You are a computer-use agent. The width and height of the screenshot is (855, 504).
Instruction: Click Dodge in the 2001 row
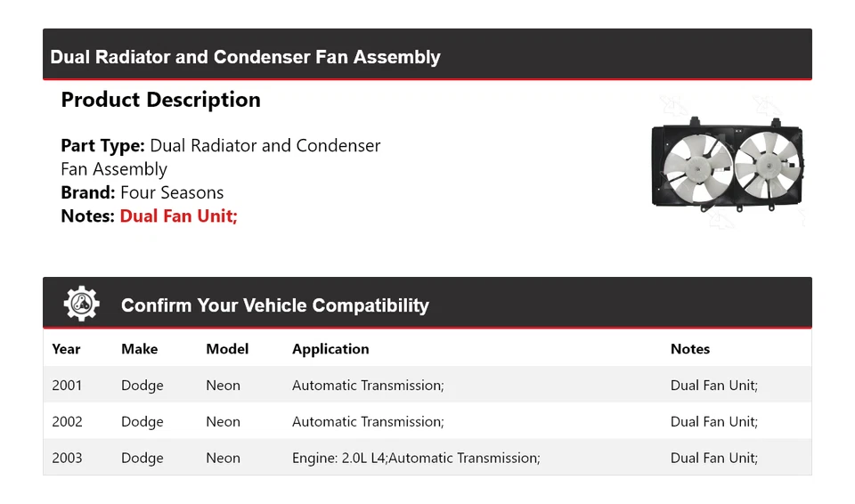[x=142, y=386]
